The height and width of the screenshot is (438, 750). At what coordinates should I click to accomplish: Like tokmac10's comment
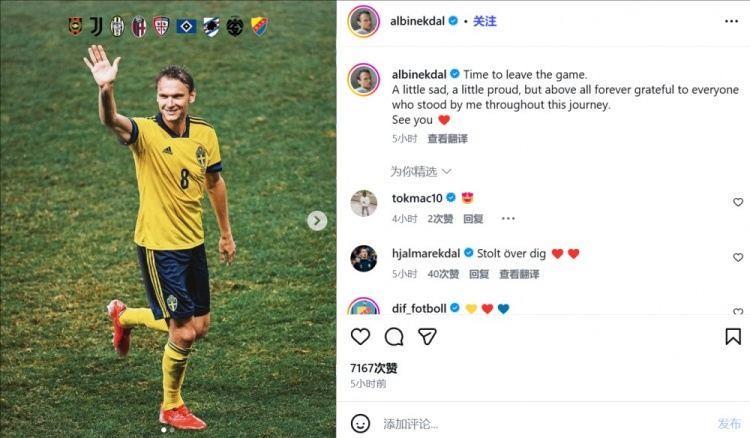point(738,202)
